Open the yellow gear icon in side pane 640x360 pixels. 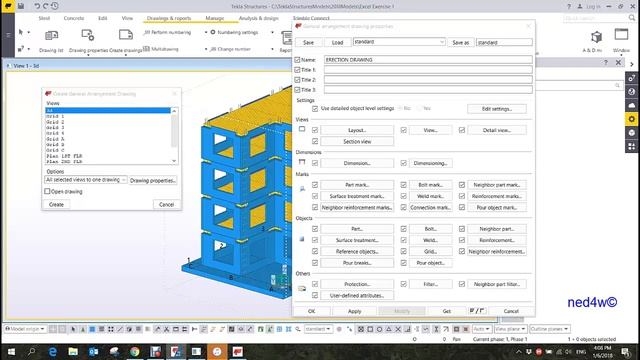click(631, 119)
